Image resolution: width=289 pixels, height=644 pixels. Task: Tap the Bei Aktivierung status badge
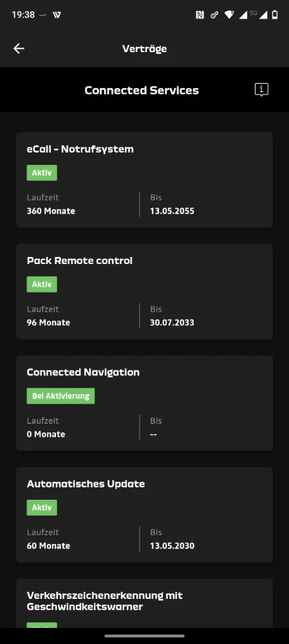(x=61, y=396)
